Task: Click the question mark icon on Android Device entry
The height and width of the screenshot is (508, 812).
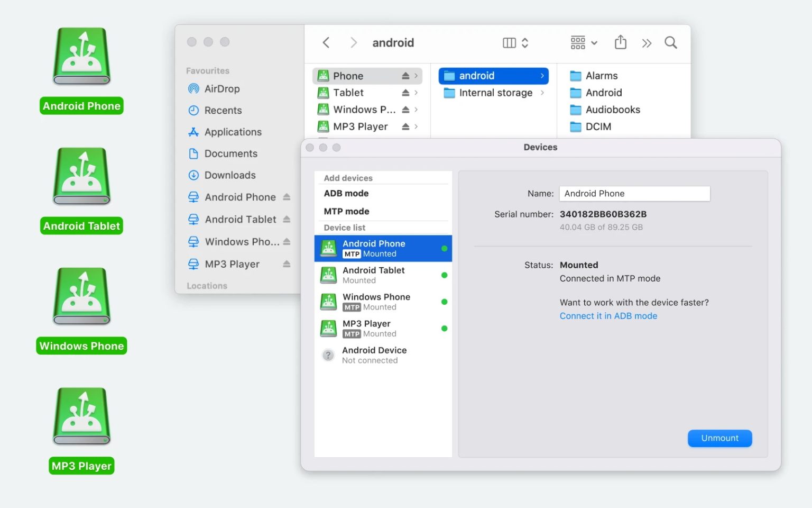Action: [328, 355]
